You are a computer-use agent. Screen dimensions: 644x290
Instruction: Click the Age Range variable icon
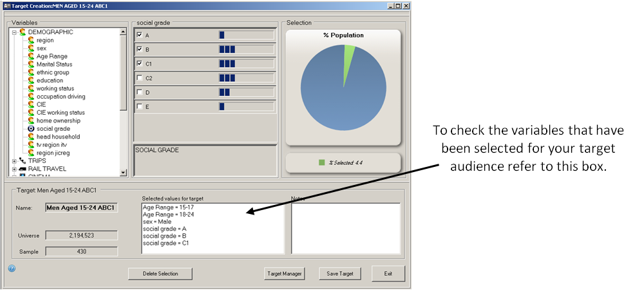pyautogui.click(x=30, y=56)
